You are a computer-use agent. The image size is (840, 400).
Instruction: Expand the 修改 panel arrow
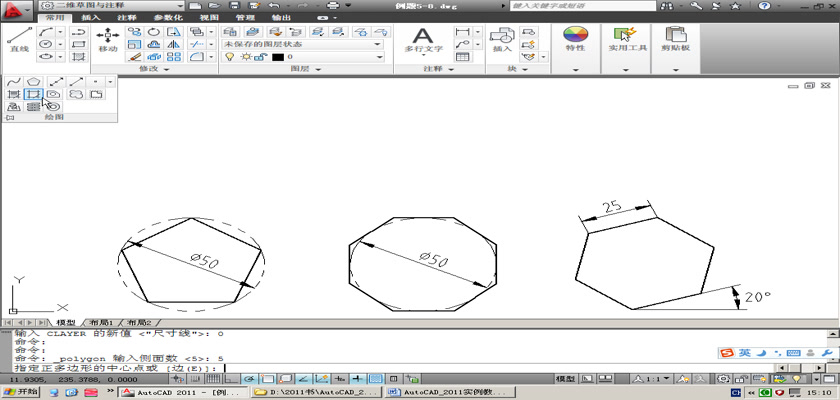click(x=166, y=70)
